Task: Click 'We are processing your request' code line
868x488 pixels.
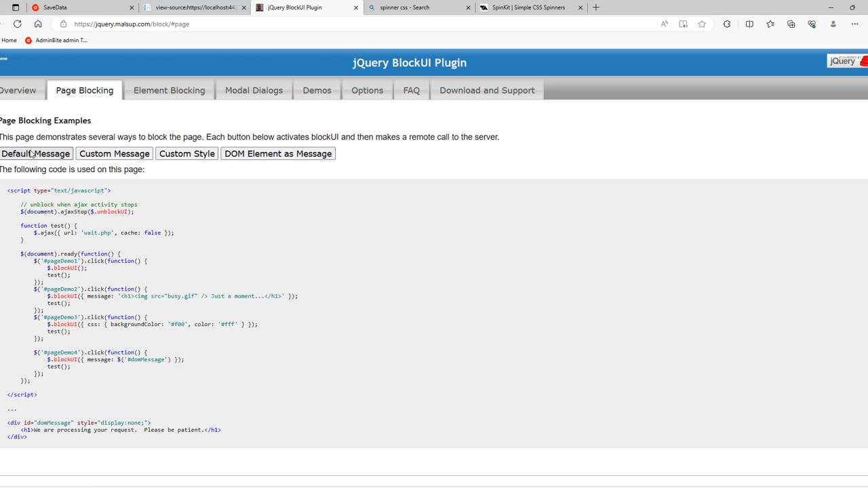Action: [x=121, y=430]
